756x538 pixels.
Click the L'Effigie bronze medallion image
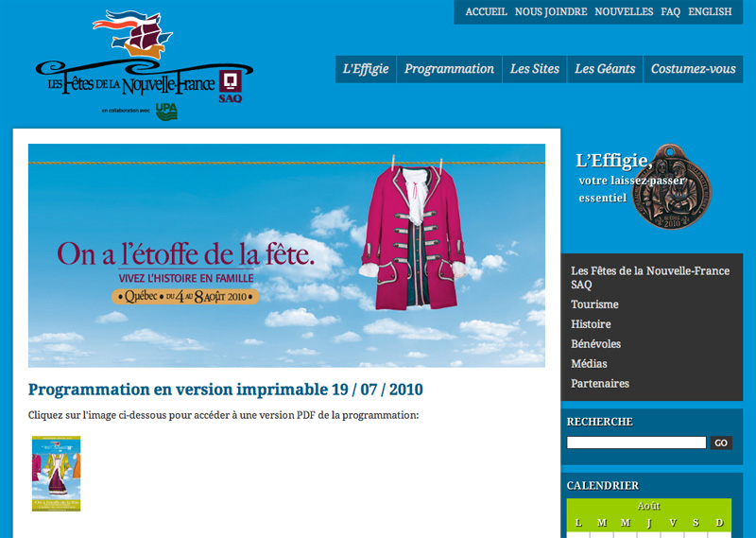[683, 185]
